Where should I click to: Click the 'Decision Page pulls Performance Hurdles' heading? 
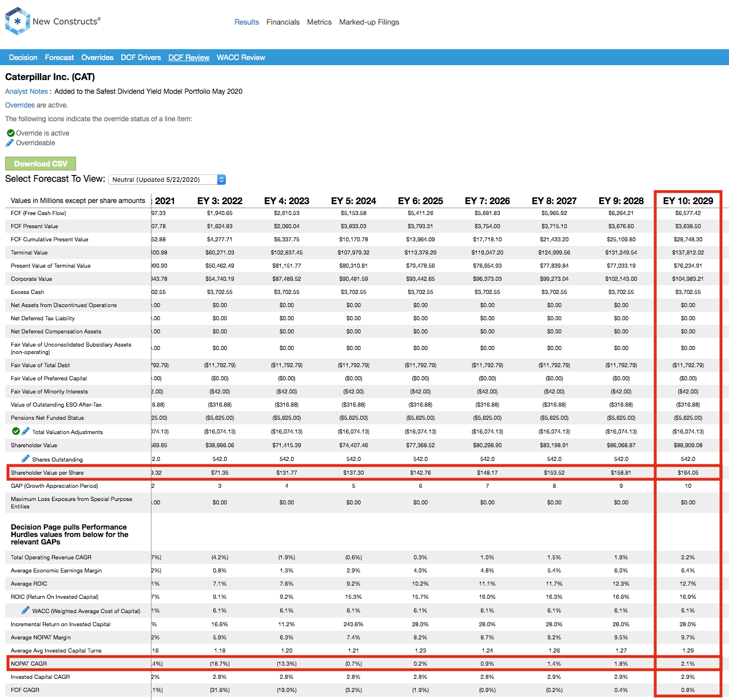[x=69, y=535]
